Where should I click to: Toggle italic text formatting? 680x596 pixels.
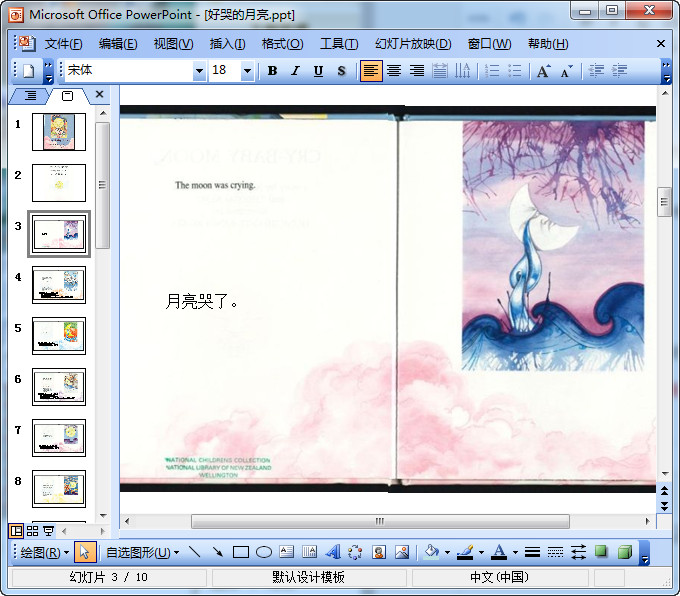(295, 71)
